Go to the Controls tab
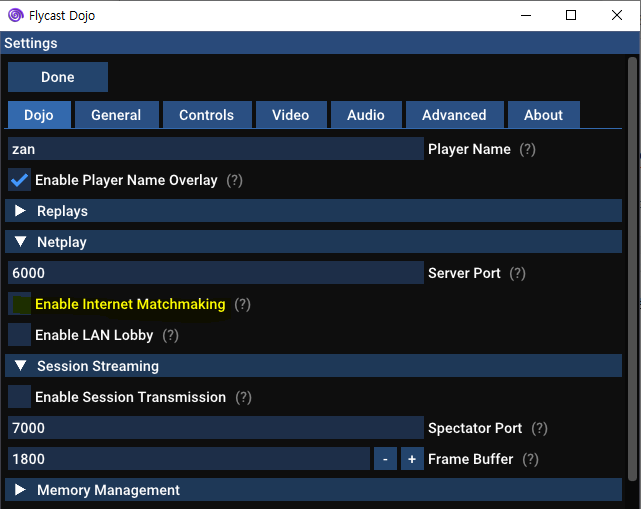 207,115
